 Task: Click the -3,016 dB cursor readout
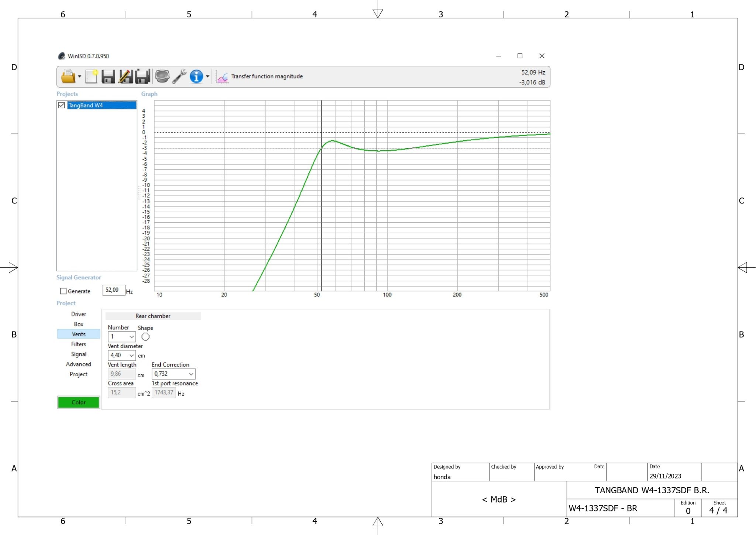click(532, 82)
